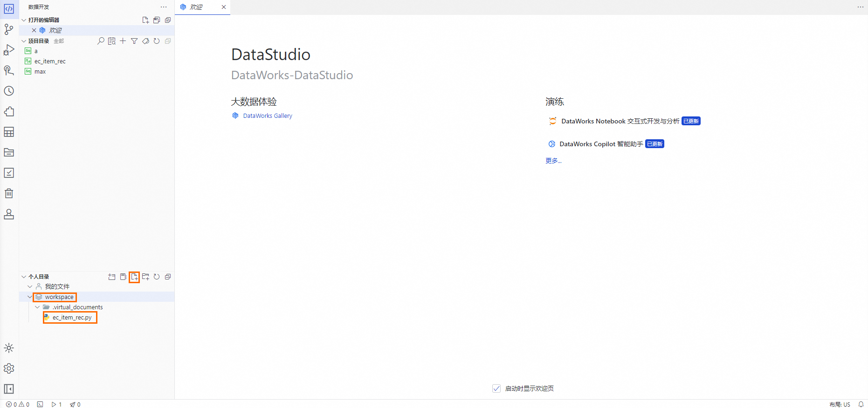Open the folder resources view in the activity bar
The height and width of the screenshot is (408, 868).
click(9, 152)
